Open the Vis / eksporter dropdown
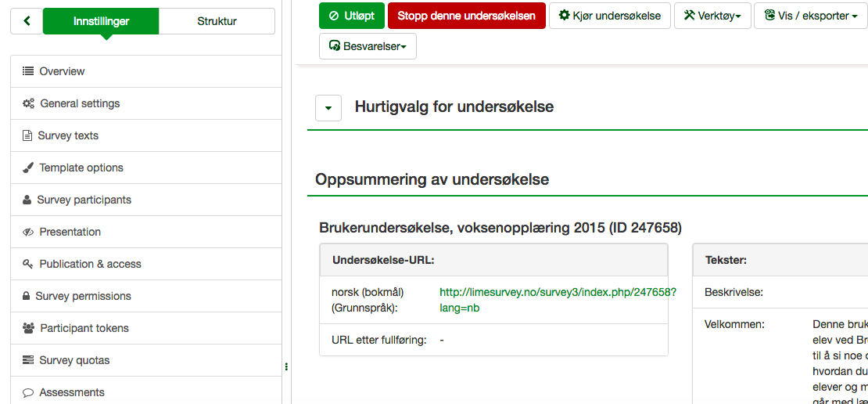 (810, 16)
